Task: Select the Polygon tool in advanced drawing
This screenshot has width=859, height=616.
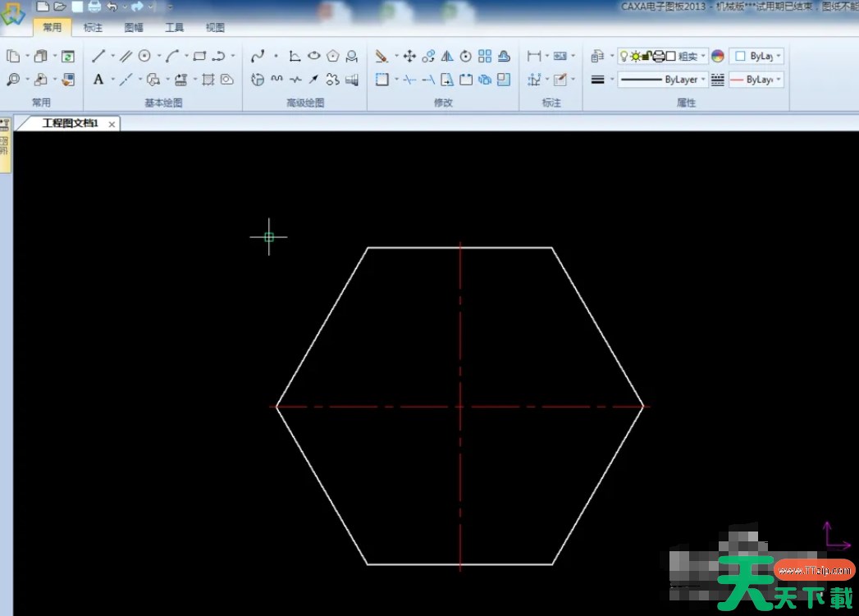Action: pyautogui.click(x=332, y=56)
